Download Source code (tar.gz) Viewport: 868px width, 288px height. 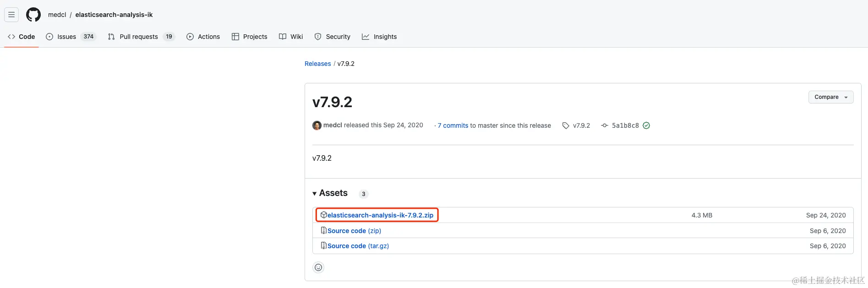click(x=358, y=246)
